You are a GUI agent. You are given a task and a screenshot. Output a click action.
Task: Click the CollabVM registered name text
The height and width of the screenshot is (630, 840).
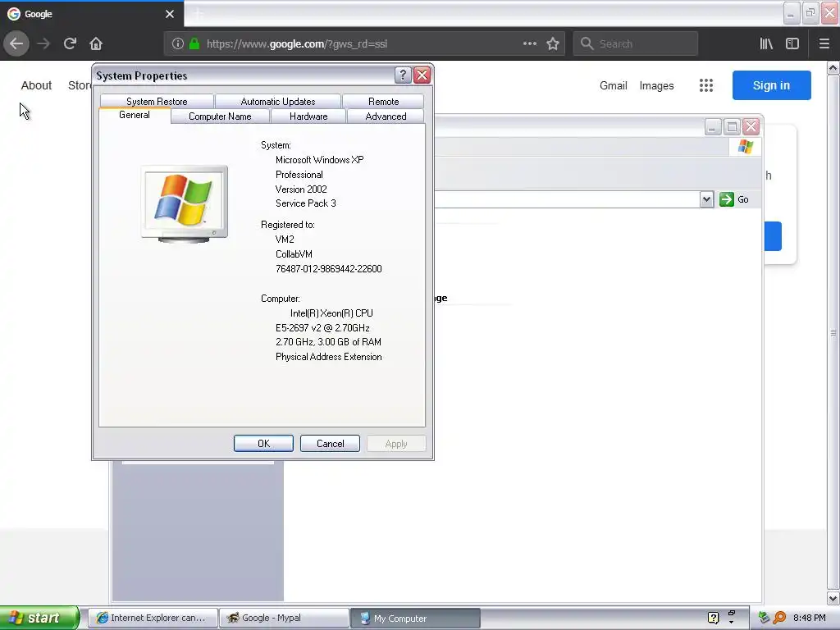click(x=294, y=254)
